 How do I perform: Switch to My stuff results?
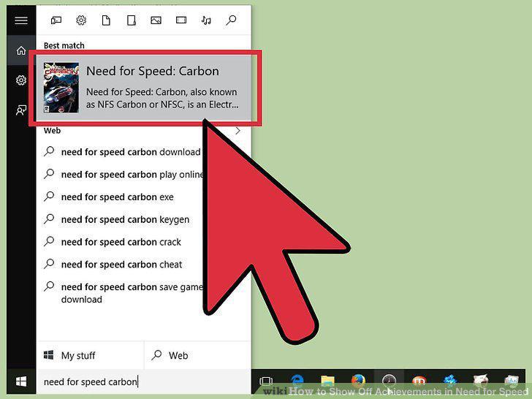(x=90, y=355)
